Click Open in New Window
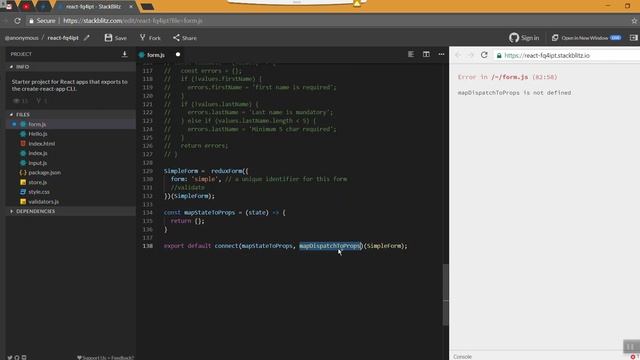The width and height of the screenshot is (640, 360). pyautogui.click(x=586, y=38)
